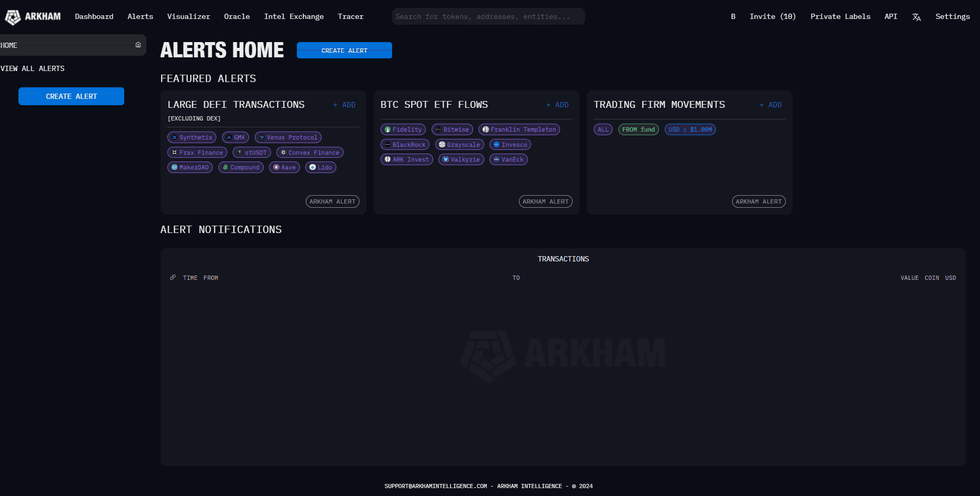This screenshot has width=980, height=496.
Task: Focus the token and address search field
Action: click(488, 17)
